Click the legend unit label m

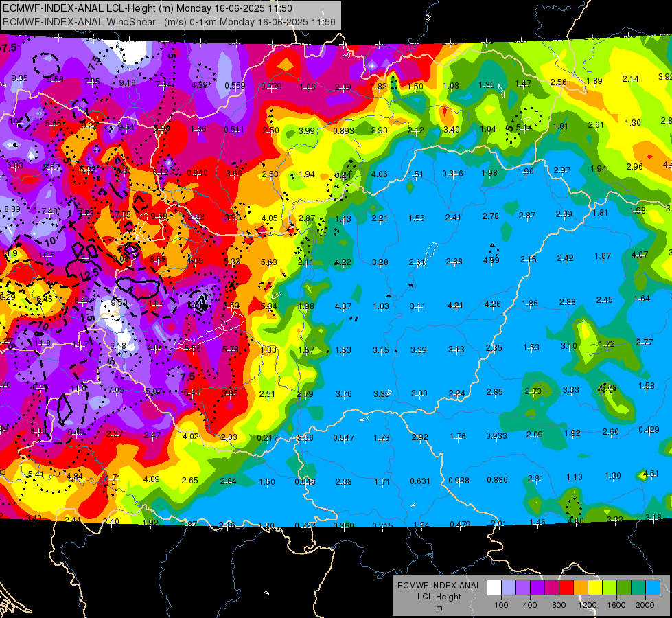[x=439, y=608]
